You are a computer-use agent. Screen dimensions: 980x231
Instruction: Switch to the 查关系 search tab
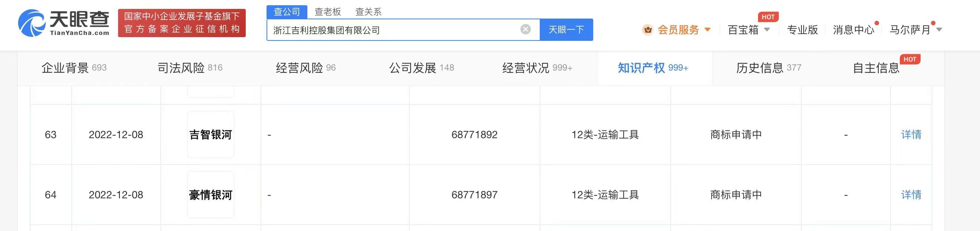click(x=368, y=12)
